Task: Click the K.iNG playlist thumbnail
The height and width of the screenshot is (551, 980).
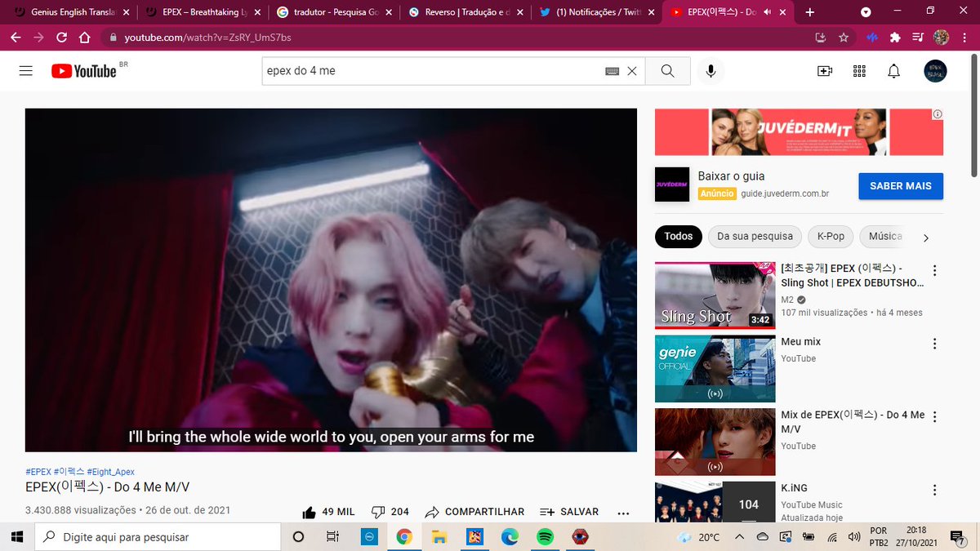Action: (x=715, y=501)
